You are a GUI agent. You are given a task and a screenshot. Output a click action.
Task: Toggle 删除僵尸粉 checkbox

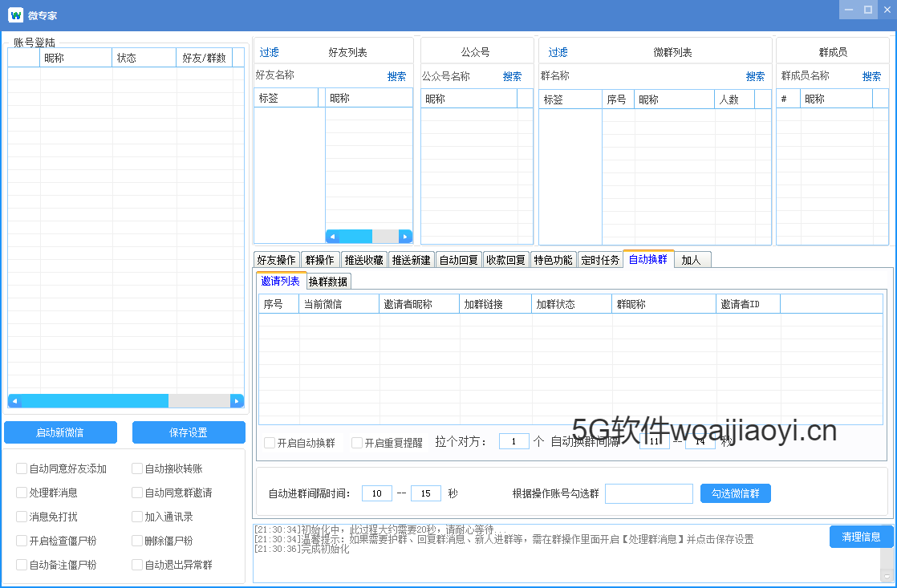point(137,541)
